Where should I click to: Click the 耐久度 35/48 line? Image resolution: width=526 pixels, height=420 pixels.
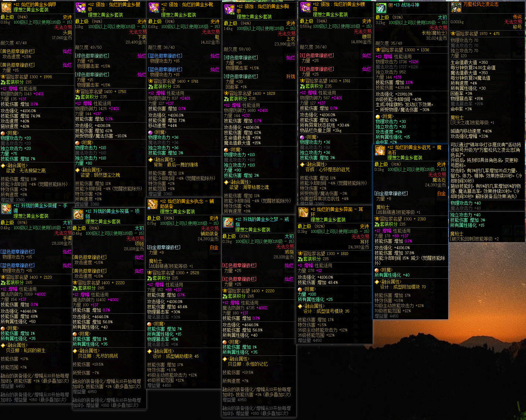389,43
